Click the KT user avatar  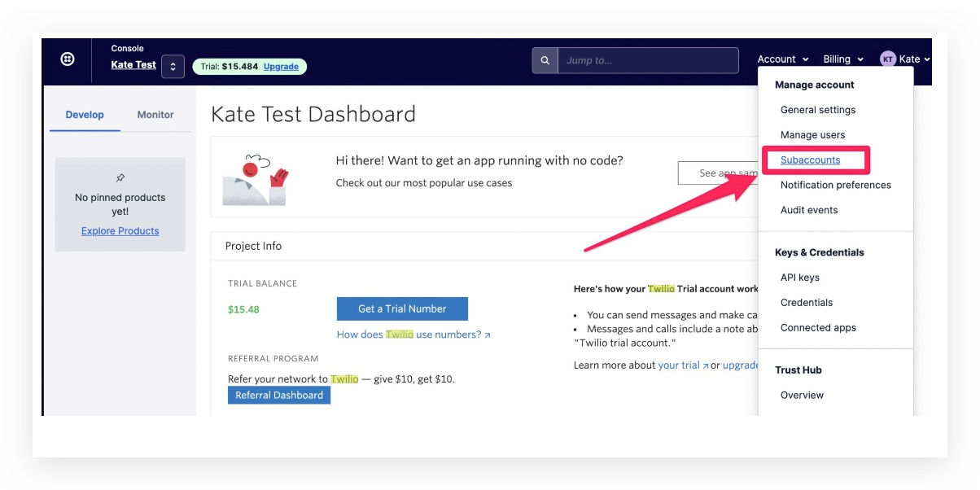(x=887, y=59)
